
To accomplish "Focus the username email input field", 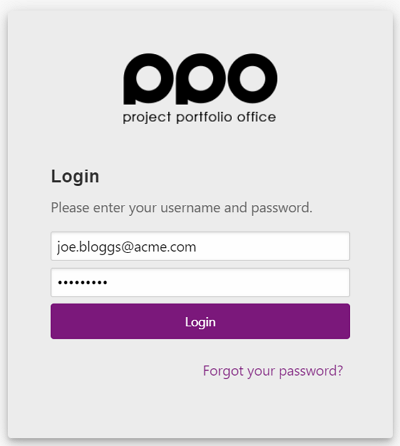I will (200, 246).
